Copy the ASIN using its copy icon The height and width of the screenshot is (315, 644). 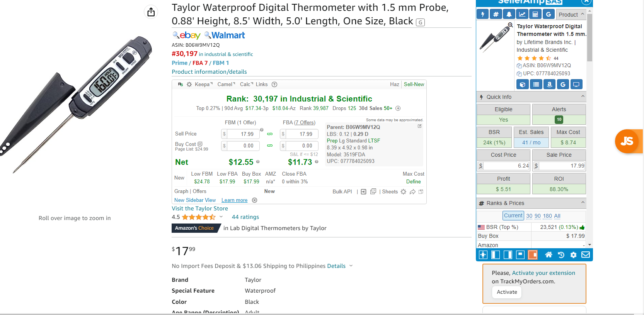pyautogui.click(x=519, y=66)
